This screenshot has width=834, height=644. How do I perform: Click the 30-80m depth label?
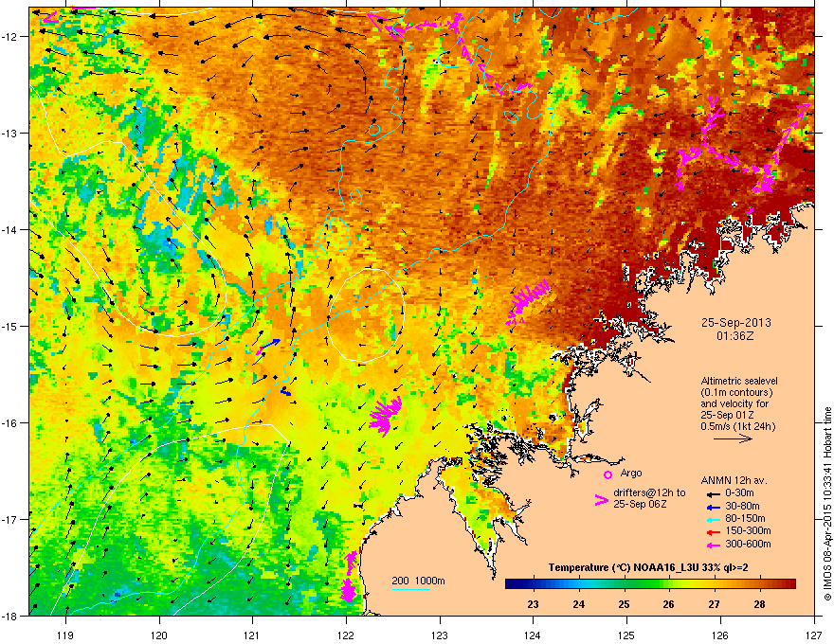(x=742, y=506)
